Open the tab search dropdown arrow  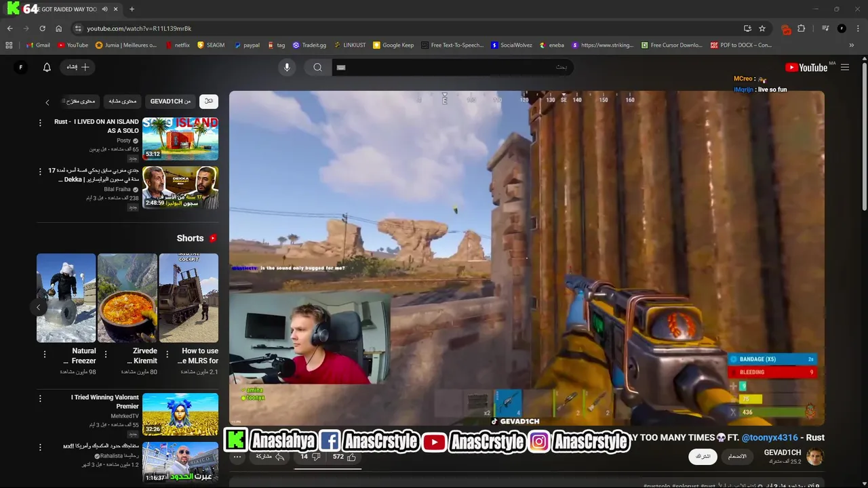[9, 9]
